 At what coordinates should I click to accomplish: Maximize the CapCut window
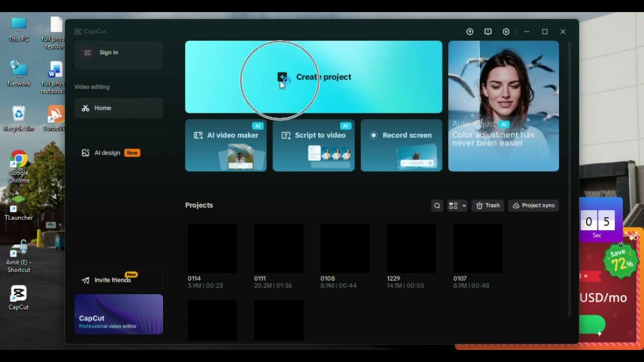click(x=545, y=32)
